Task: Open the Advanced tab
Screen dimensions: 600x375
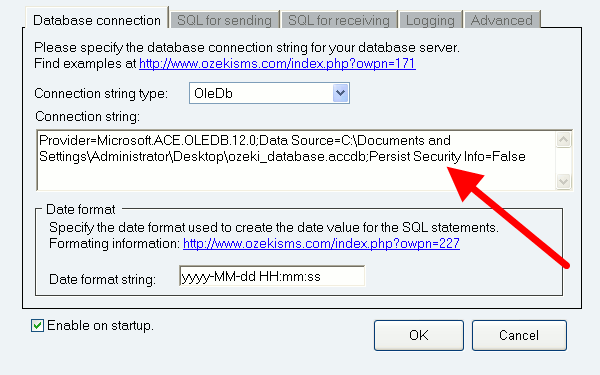Action: coord(502,20)
